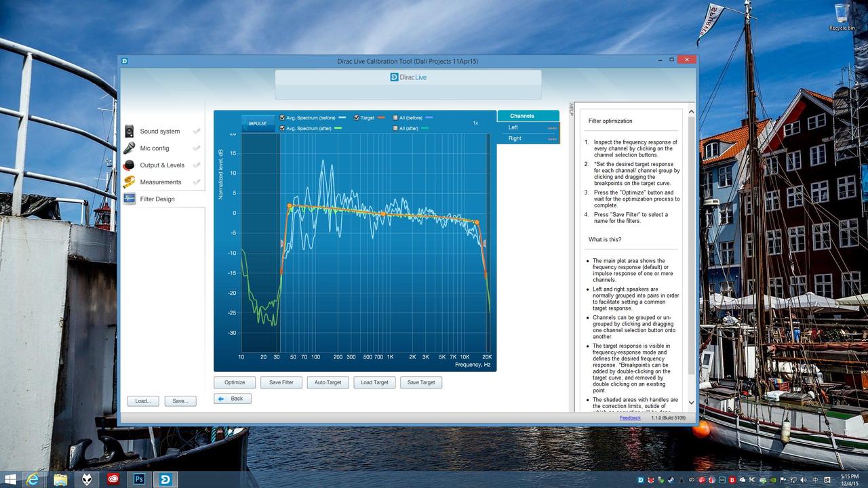Click the tape measure icon beside Measurements
This screenshot has width=868, height=488.
[x=129, y=182]
